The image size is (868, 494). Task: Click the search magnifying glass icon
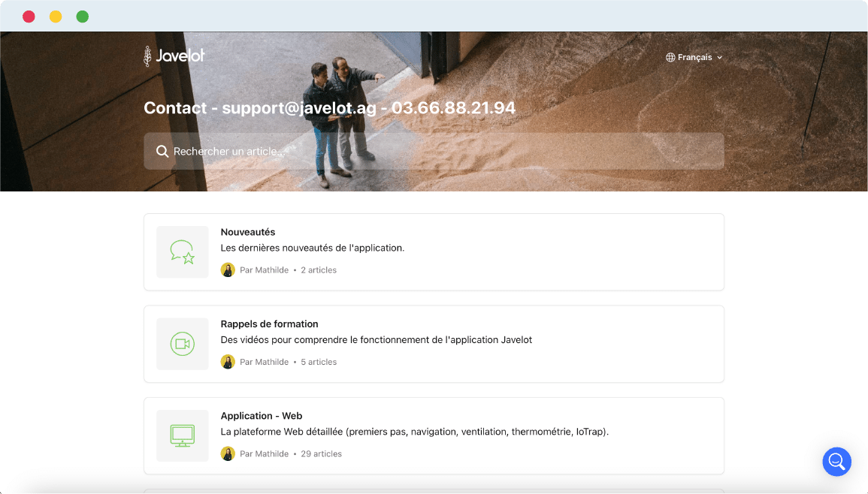click(162, 152)
